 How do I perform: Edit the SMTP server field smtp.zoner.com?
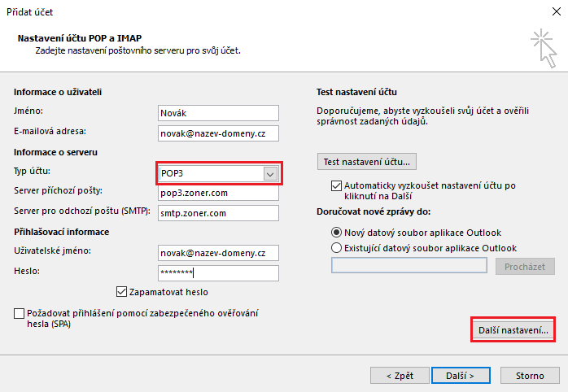pos(218,213)
